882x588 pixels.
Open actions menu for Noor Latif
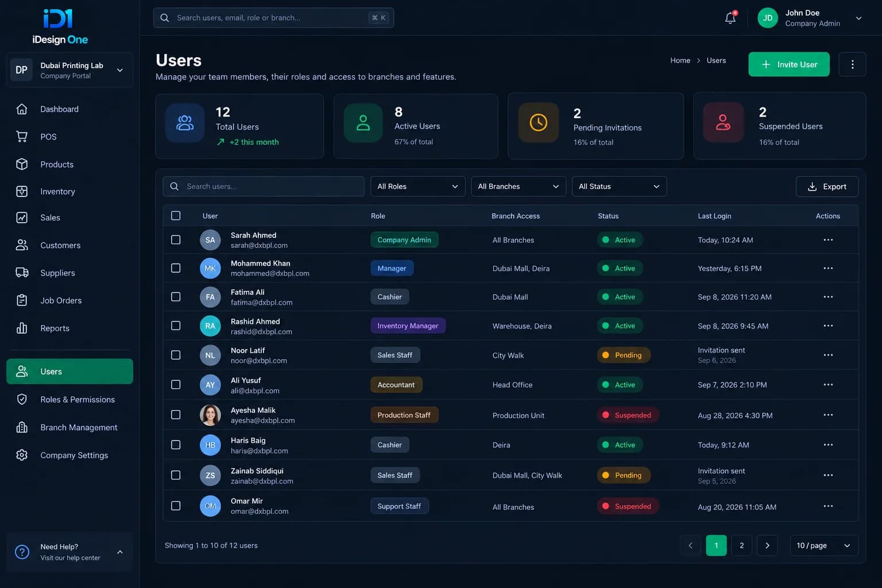[828, 355]
